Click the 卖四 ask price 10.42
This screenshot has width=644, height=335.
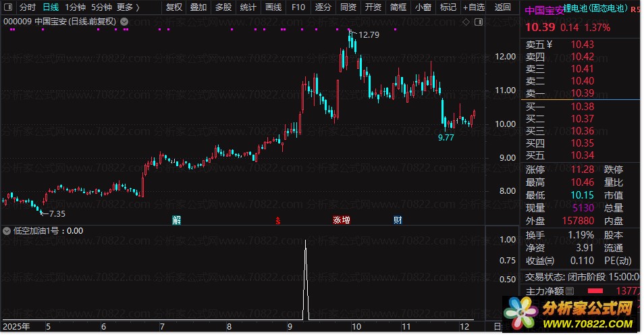tap(583, 57)
